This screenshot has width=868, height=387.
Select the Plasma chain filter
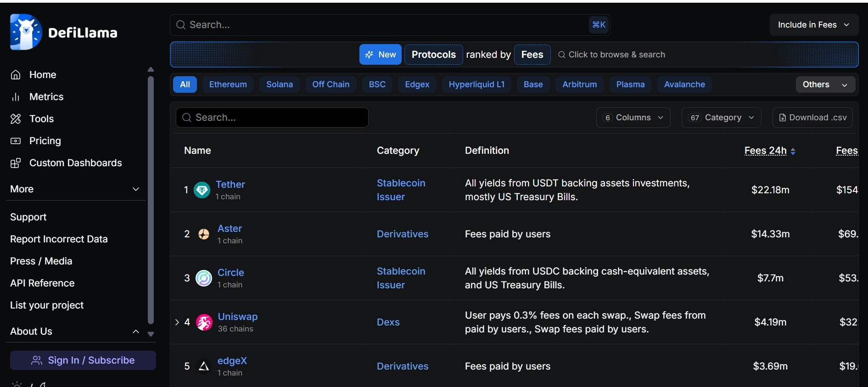click(631, 84)
